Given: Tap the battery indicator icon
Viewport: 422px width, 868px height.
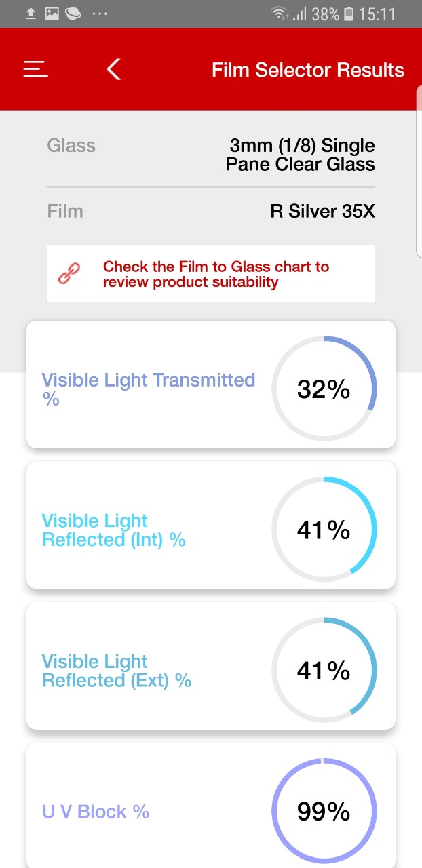Looking at the screenshot, I should coord(349,14).
